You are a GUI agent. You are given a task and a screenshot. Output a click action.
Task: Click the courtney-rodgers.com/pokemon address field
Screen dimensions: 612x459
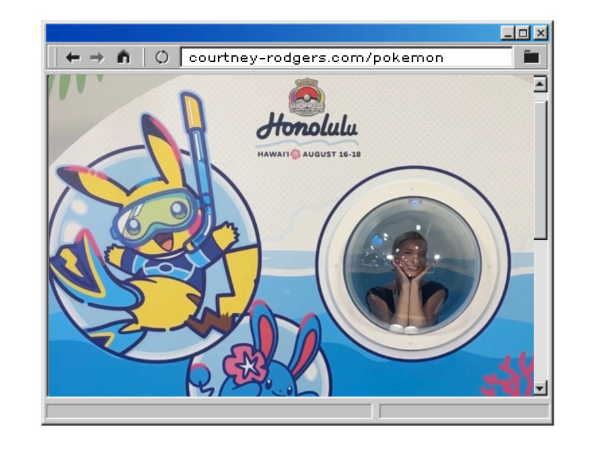[347, 58]
